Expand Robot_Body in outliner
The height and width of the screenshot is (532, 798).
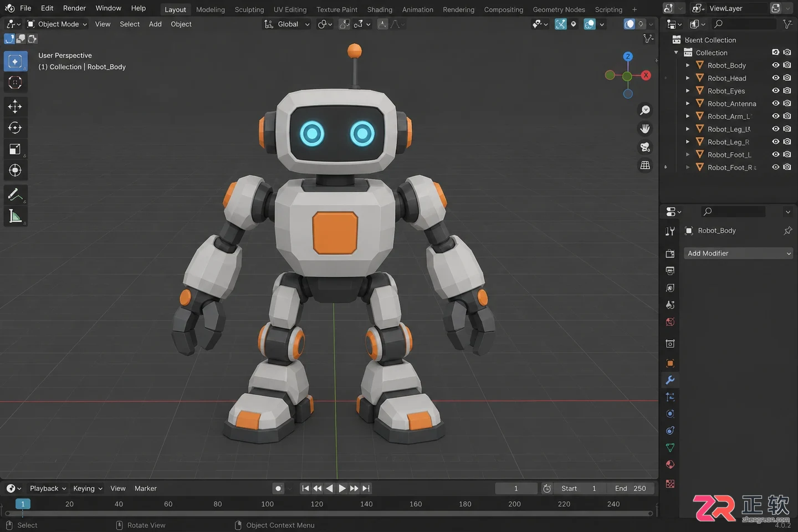click(x=688, y=65)
